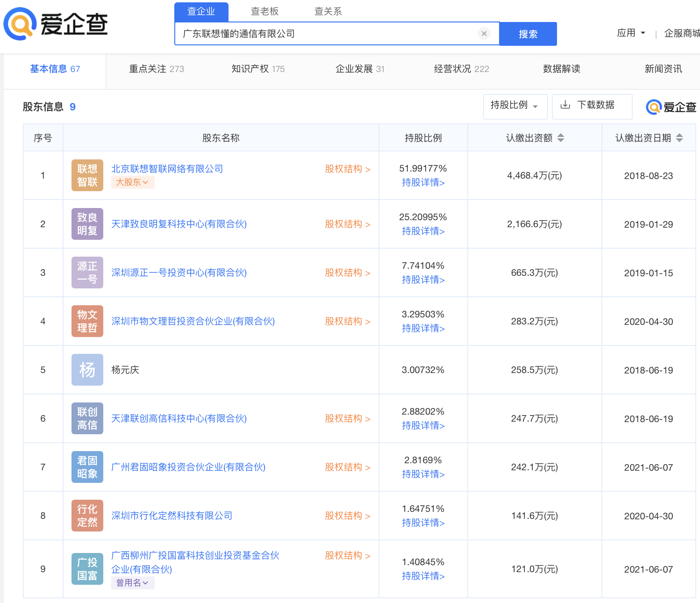700x603 pixels.
Task: Open 持股详情 under 1.40845%
Action: click(423, 576)
